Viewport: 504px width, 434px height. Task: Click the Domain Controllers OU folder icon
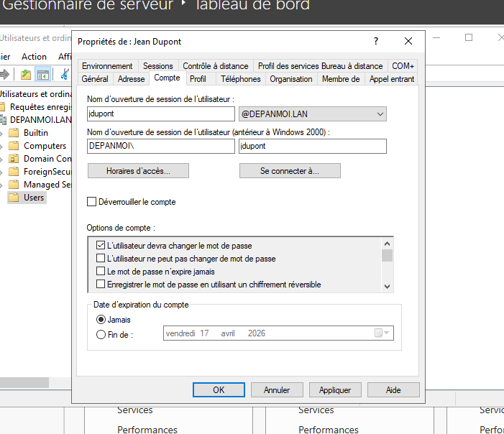[14, 158]
